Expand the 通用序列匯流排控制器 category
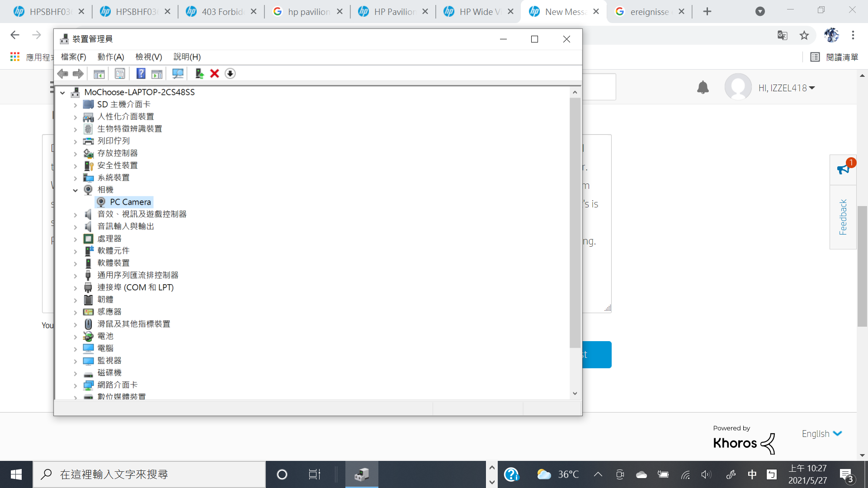The width and height of the screenshot is (868, 488). 75,275
